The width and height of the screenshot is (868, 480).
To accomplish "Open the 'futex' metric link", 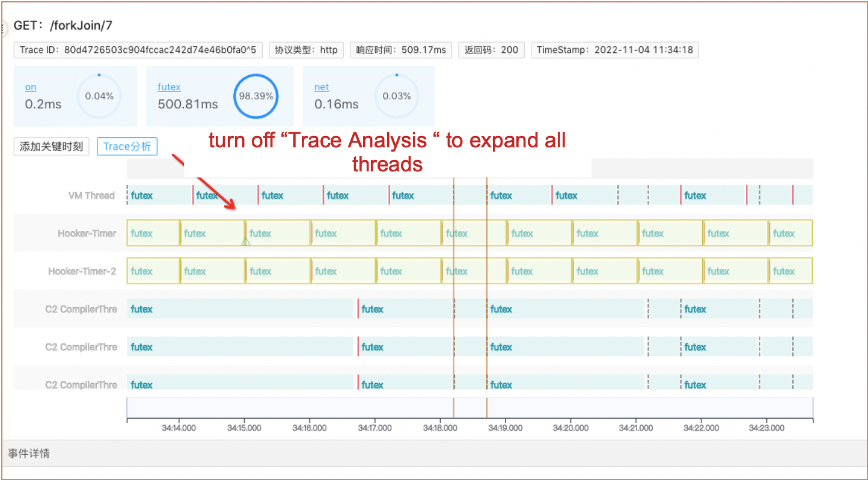I will pos(169,87).
